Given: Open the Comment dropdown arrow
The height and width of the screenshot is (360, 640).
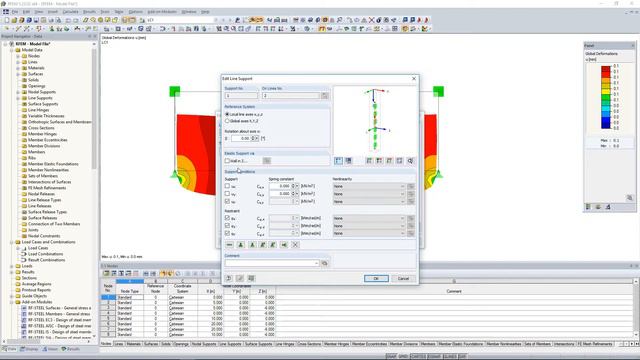Looking at the screenshot, I should point(317,263).
